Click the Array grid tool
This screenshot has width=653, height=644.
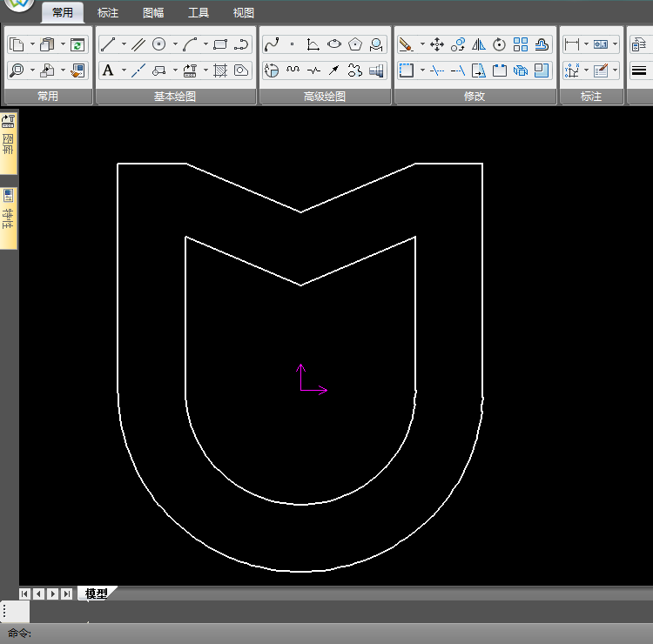click(521, 44)
